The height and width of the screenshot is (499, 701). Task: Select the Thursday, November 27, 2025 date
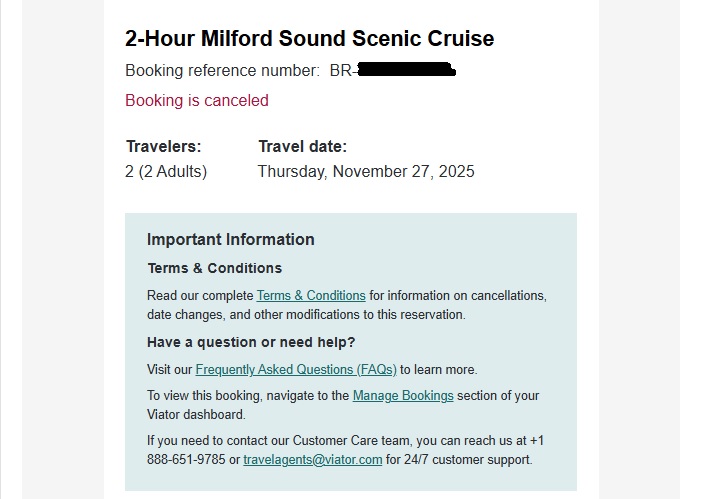366,171
